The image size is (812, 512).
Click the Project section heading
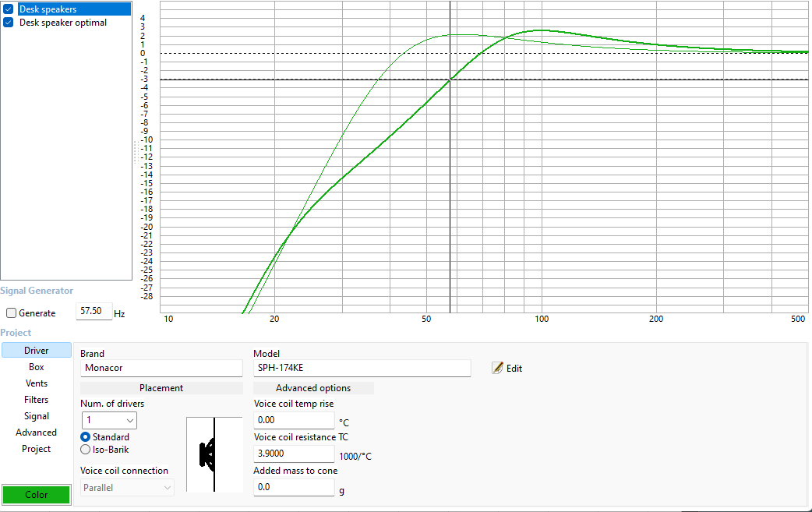(x=16, y=333)
